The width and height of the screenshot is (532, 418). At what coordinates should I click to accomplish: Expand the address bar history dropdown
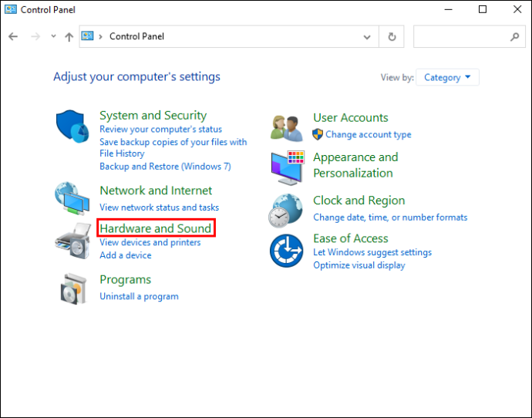(x=368, y=36)
